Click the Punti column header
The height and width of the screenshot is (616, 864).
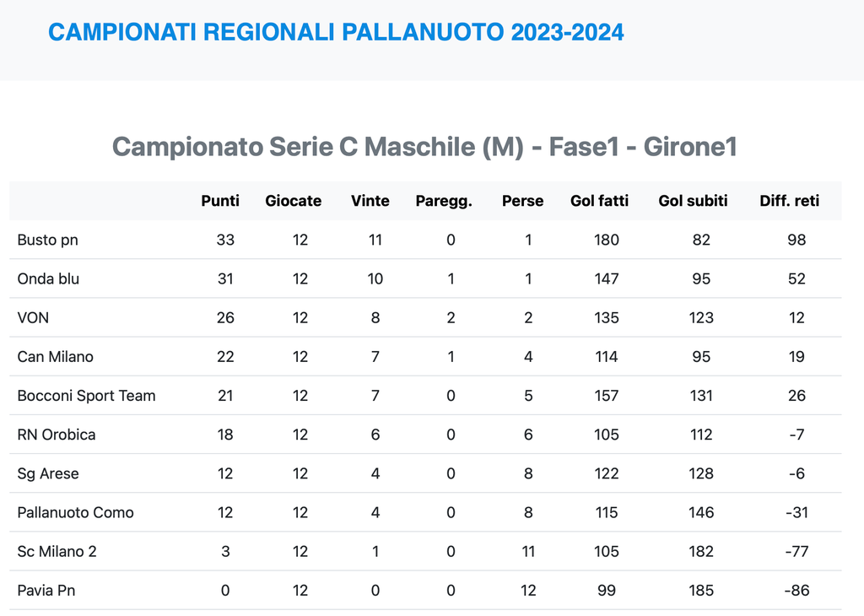220,201
